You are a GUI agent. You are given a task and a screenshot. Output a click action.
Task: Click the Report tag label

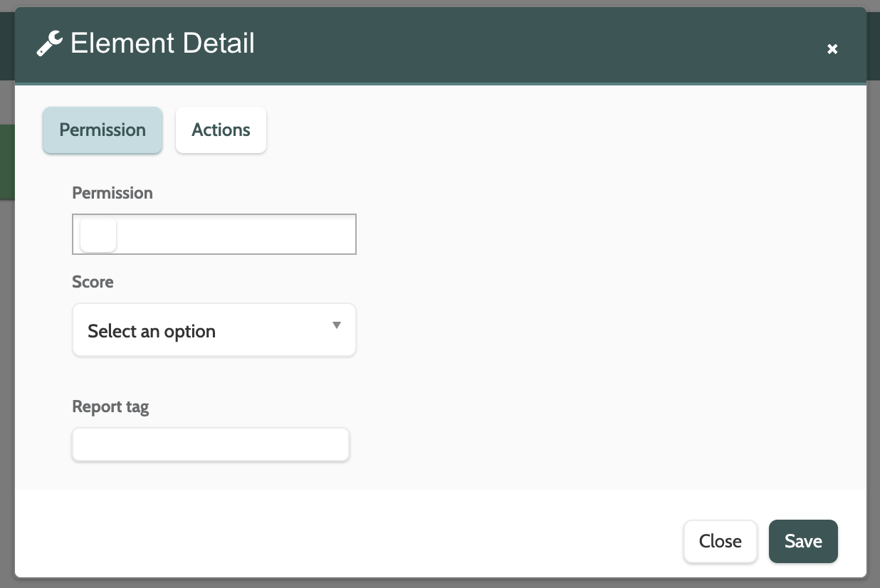(110, 407)
